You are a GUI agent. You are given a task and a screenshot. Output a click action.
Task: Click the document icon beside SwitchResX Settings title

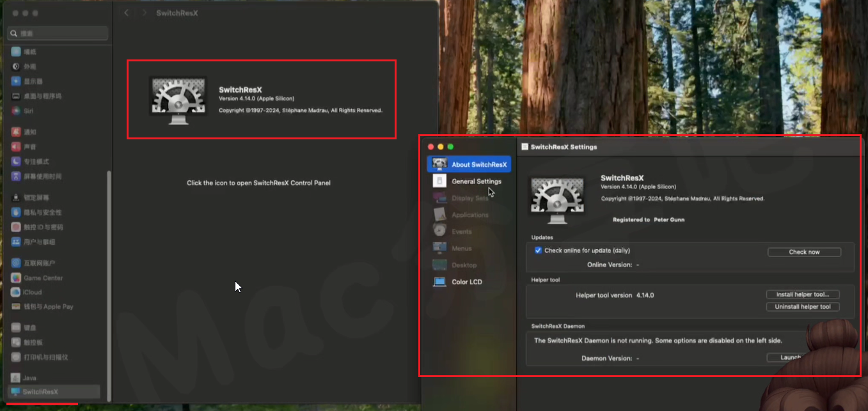click(525, 146)
